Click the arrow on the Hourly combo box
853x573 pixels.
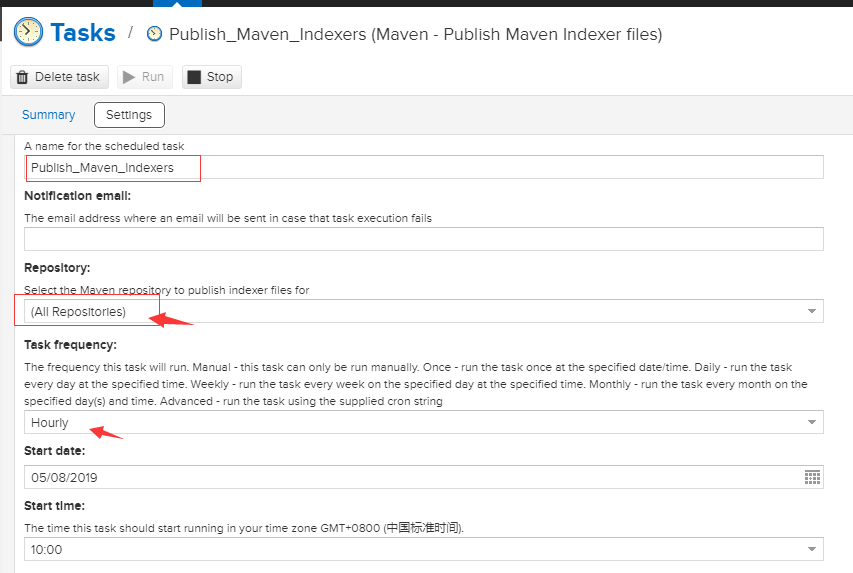812,422
